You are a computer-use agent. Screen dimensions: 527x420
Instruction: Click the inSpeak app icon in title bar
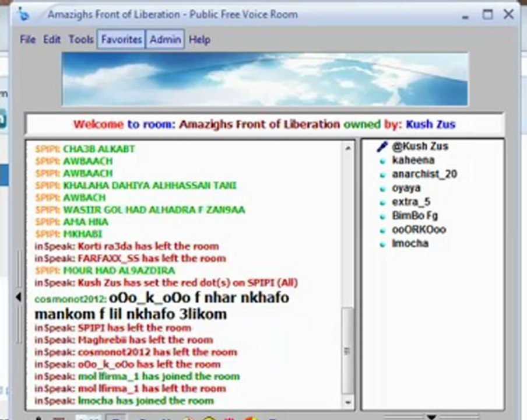pyautogui.click(x=23, y=15)
